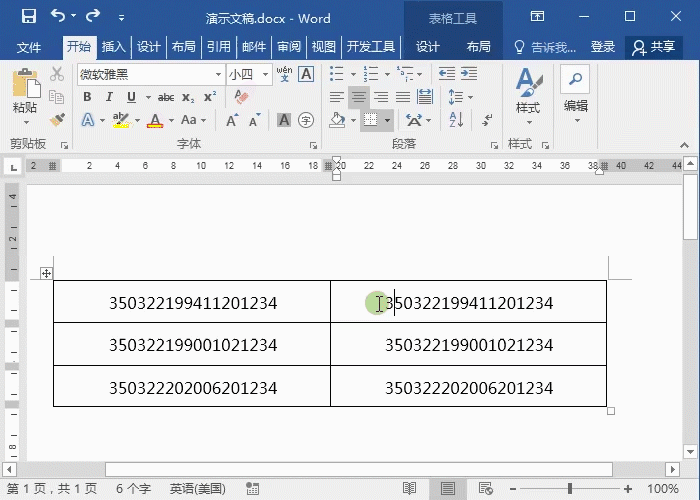Apply numbered list formatting

tap(371, 74)
